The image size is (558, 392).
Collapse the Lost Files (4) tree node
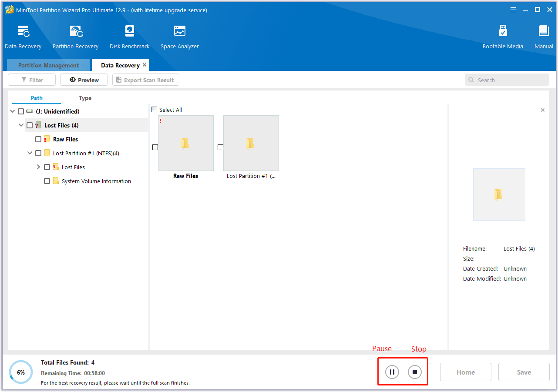pos(20,125)
